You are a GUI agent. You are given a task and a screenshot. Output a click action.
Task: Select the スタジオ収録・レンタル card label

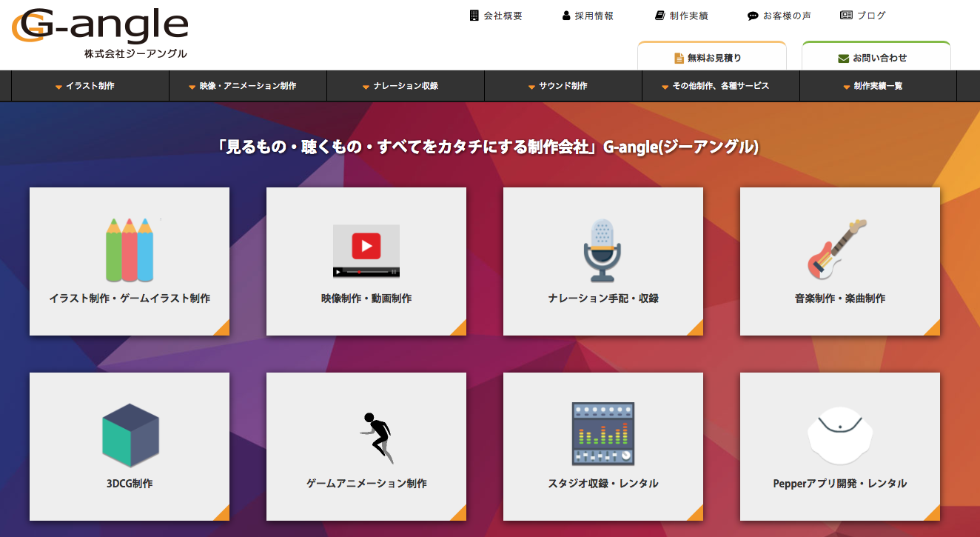(x=603, y=484)
